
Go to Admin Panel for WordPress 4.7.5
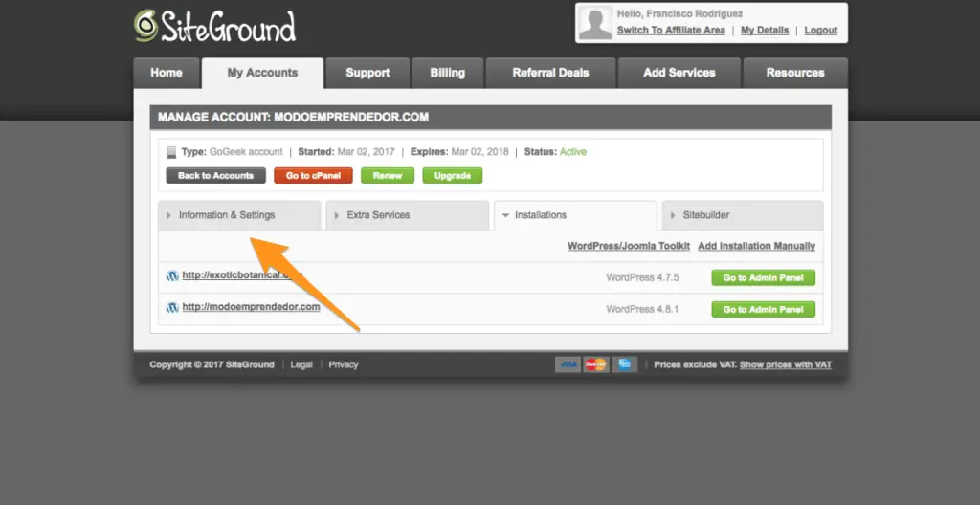(763, 278)
